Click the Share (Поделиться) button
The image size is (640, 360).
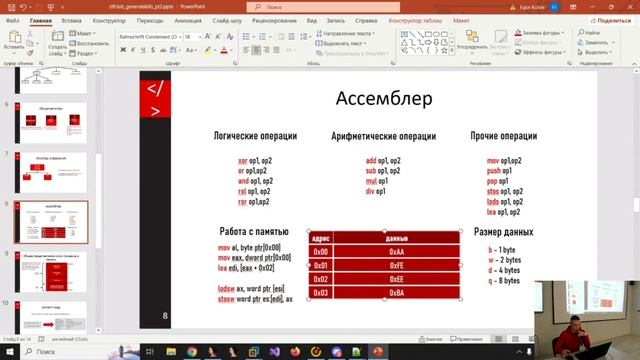611,20
